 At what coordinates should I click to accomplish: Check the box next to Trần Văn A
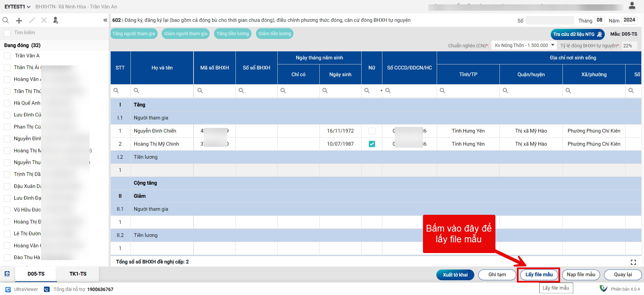point(7,56)
